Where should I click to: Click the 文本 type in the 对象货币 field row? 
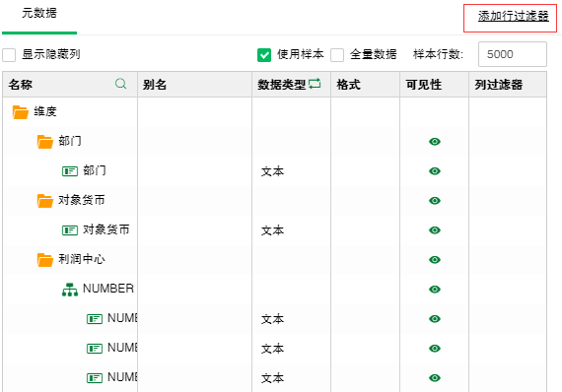coord(272,230)
